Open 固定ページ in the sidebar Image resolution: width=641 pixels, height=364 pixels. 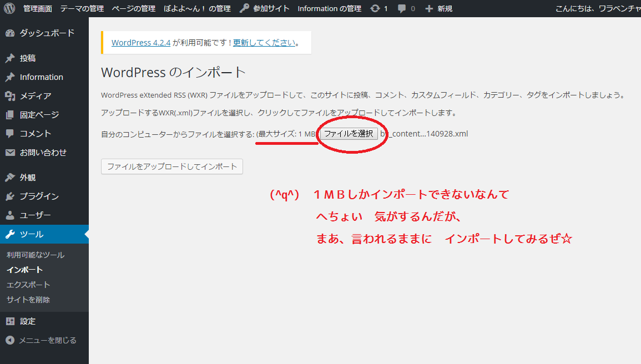(39, 115)
